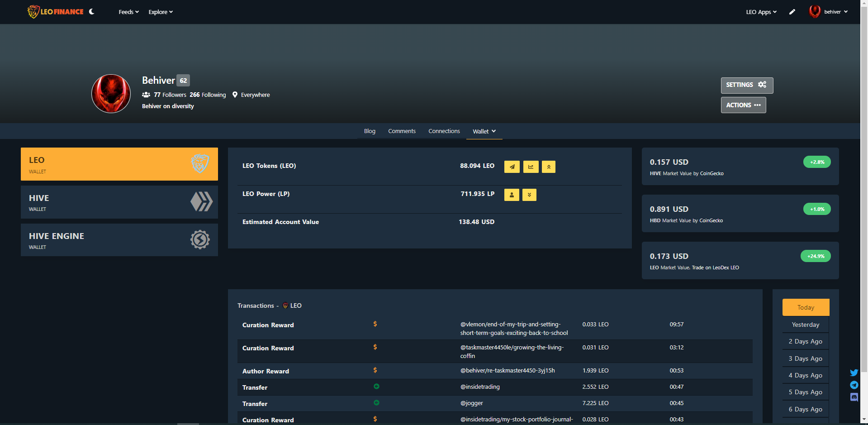Click the LeoFinance logo
Viewport: 868px width, 425px height.
point(55,12)
